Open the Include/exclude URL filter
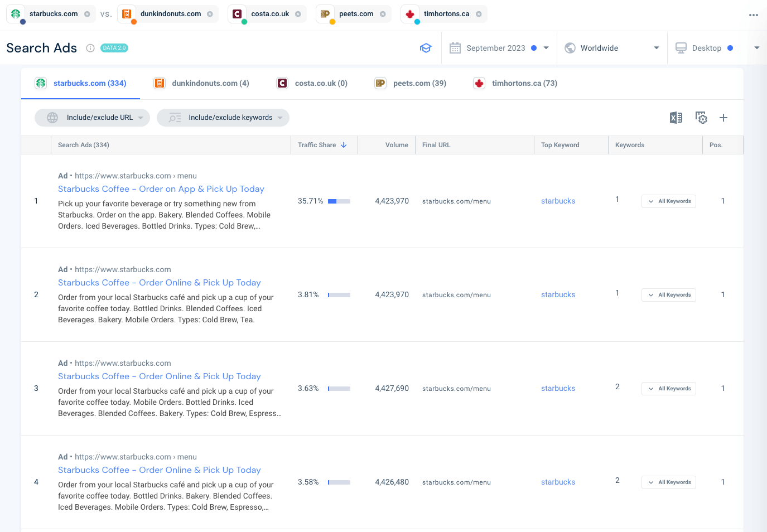The width and height of the screenshot is (767, 532). pos(92,118)
